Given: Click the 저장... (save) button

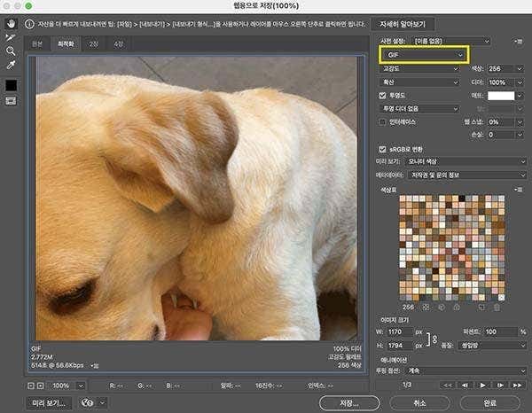Looking at the screenshot, I should click(346, 401).
